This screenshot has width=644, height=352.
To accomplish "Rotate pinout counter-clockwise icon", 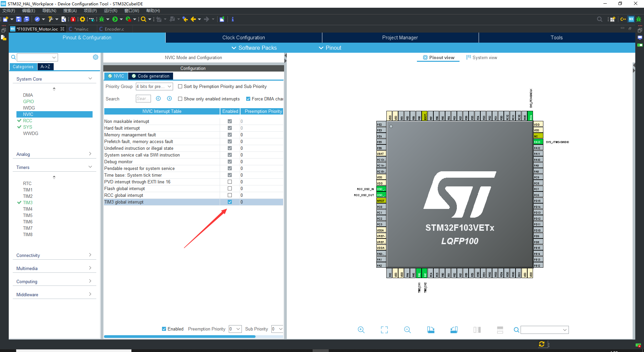I will (x=454, y=330).
